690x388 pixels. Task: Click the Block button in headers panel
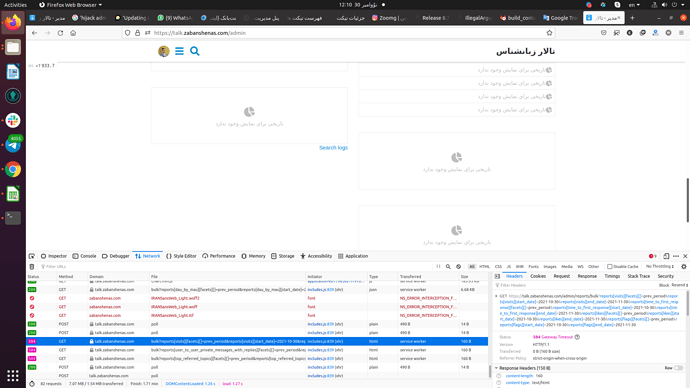(x=664, y=285)
